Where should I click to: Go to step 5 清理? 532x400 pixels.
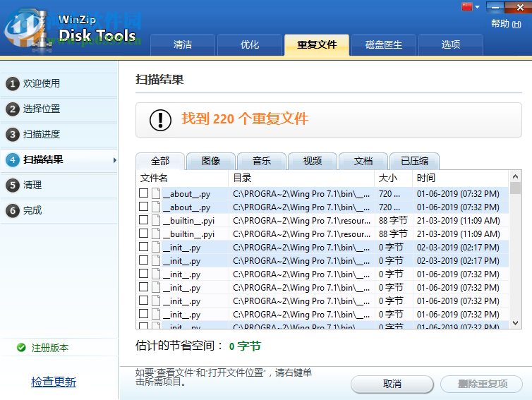click(59, 186)
